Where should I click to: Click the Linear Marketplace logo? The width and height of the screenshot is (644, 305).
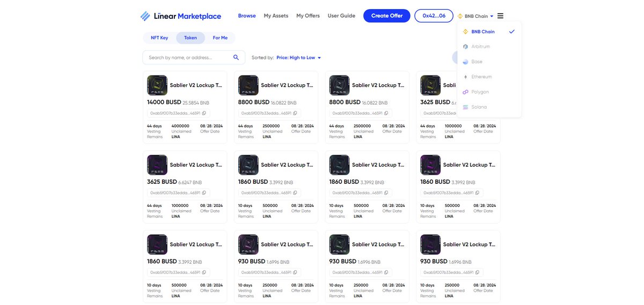(180, 16)
